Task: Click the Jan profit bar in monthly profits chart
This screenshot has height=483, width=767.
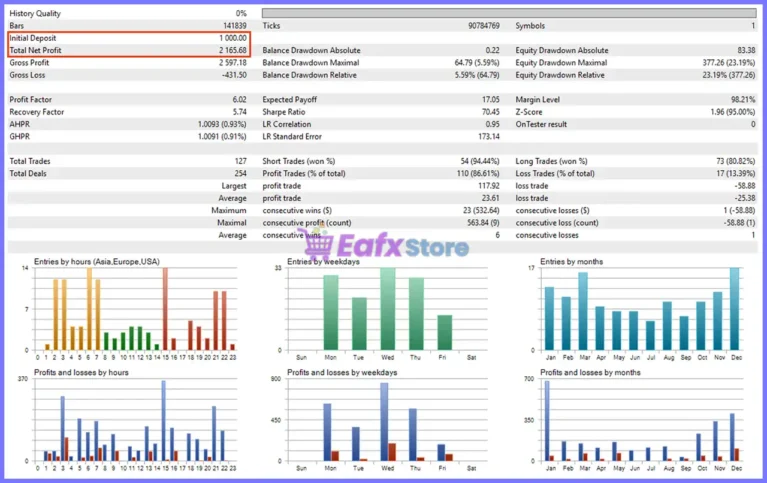Action: (547, 421)
